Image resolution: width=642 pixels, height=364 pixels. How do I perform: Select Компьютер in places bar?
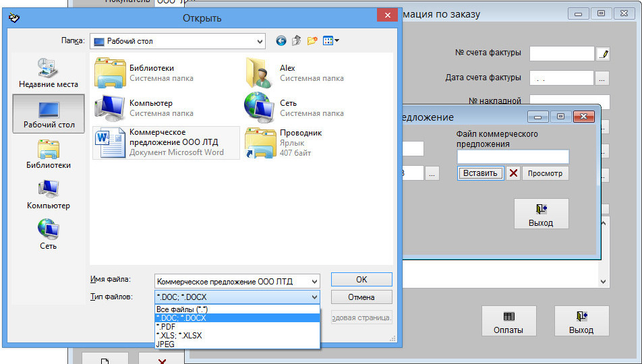[x=49, y=195]
